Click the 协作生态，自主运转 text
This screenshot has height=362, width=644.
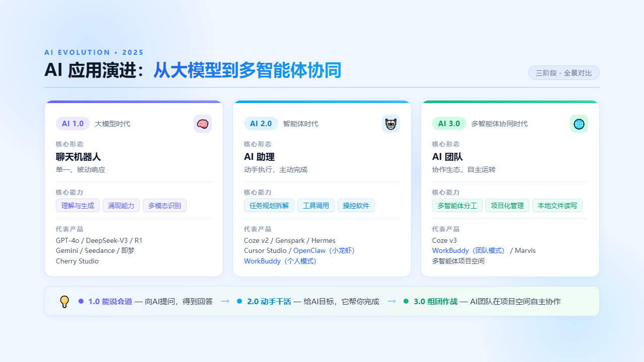pos(464,170)
